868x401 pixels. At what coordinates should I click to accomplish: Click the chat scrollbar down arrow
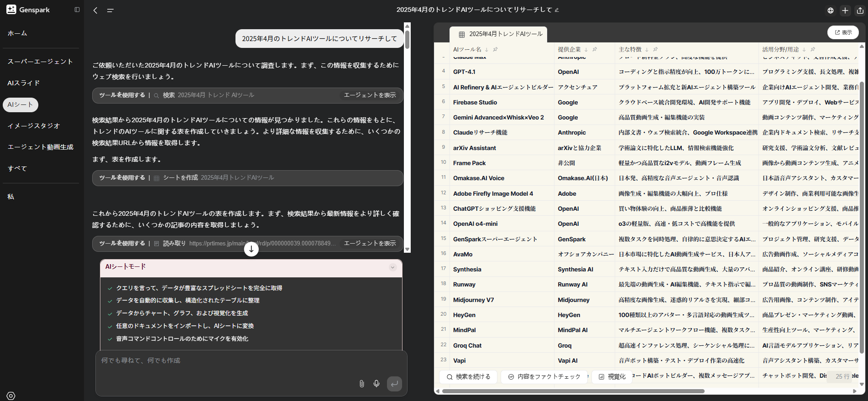[x=408, y=250]
